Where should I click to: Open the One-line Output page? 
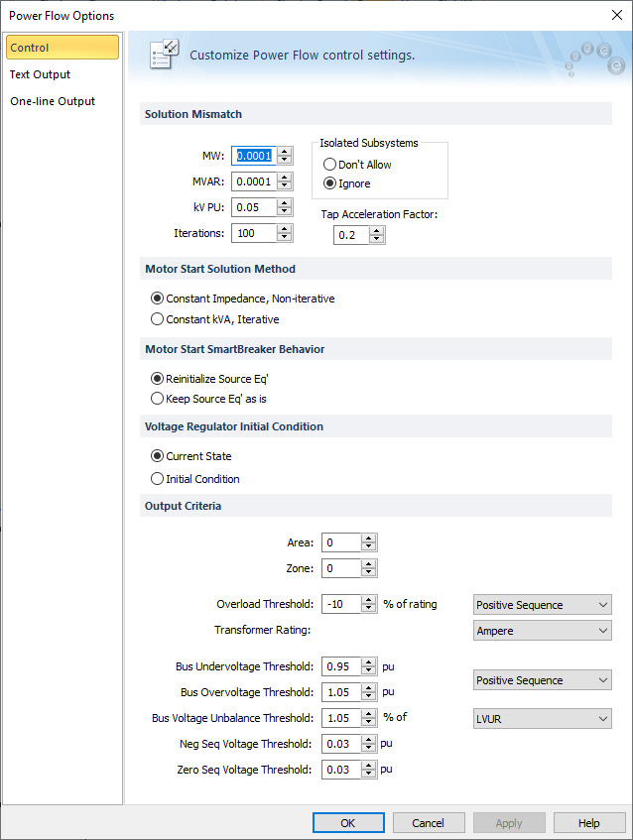(x=53, y=101)
